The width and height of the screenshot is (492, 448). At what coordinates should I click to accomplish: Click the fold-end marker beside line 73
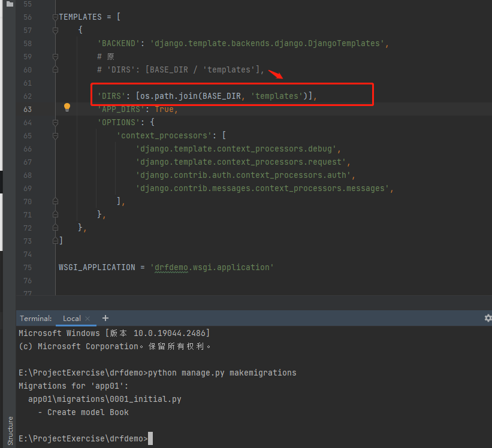(55, 241)
